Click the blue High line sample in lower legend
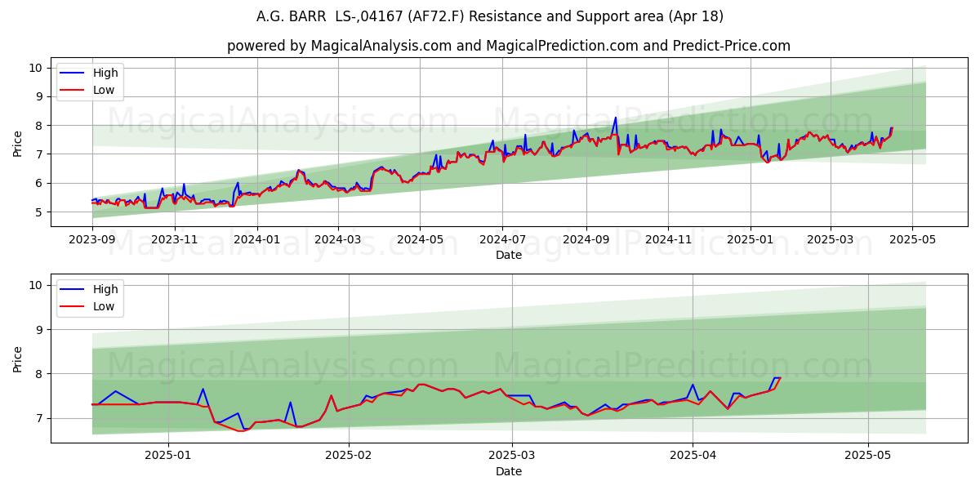 (73, 290)
